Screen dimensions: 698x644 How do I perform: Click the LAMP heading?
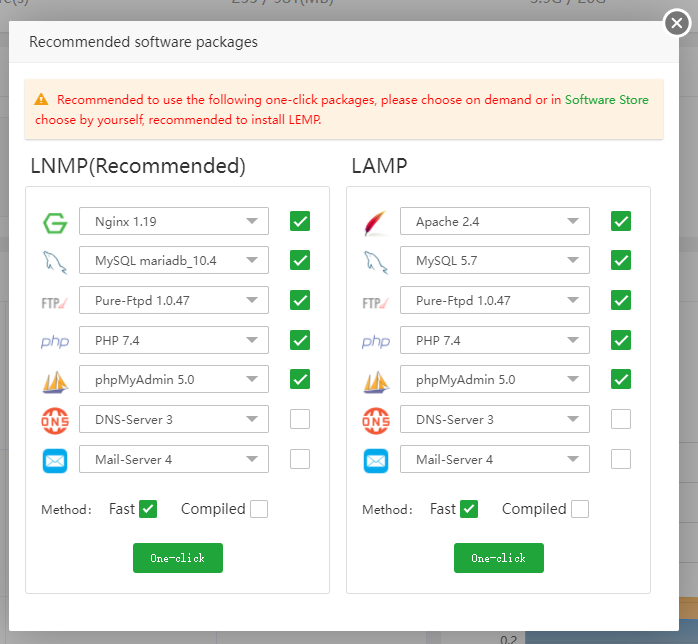(x=379, y=166)
